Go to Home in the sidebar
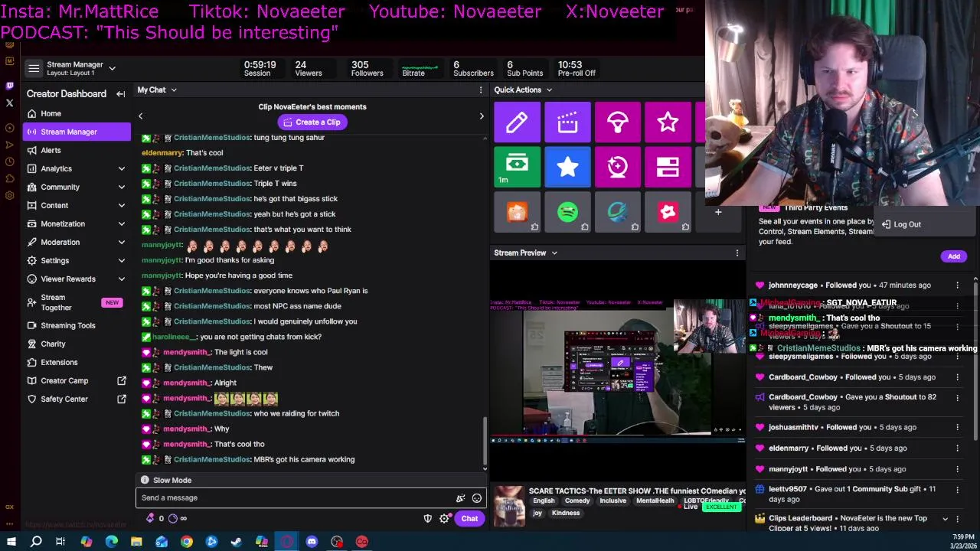The image size is (980, 551). [x=77, y=113]
